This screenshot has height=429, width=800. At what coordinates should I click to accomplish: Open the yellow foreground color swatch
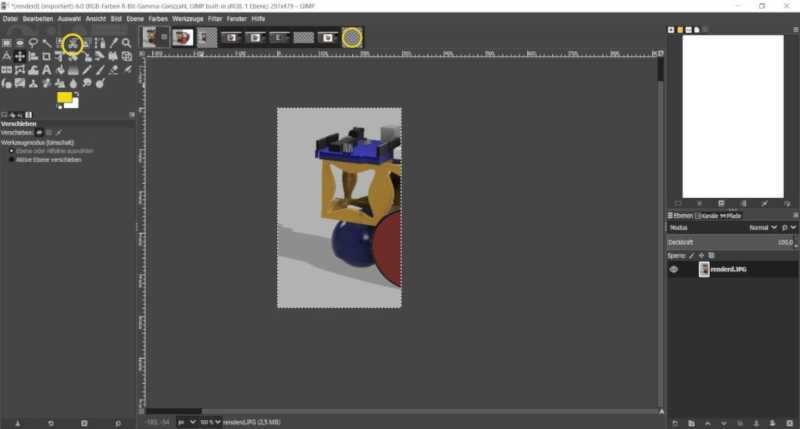tap(63, 97)
